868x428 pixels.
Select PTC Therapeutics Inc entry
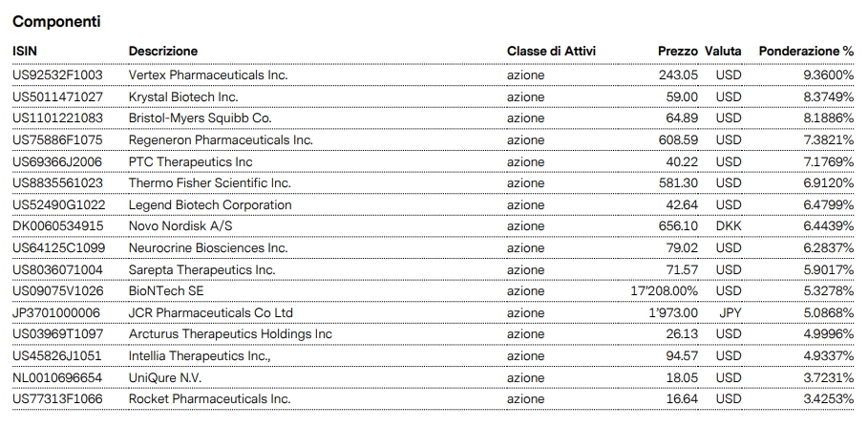[190, 161]
